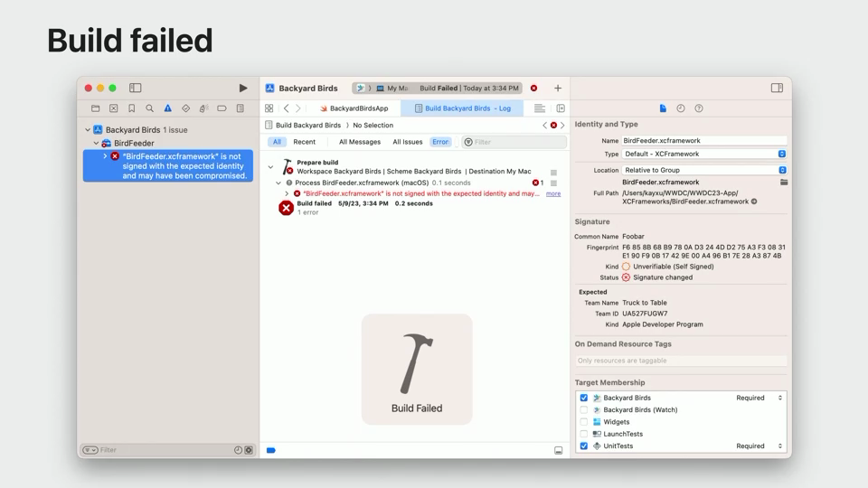The image size is (868, 488).
Task: Open the Quick Help inspector
Action: (699, 108)
